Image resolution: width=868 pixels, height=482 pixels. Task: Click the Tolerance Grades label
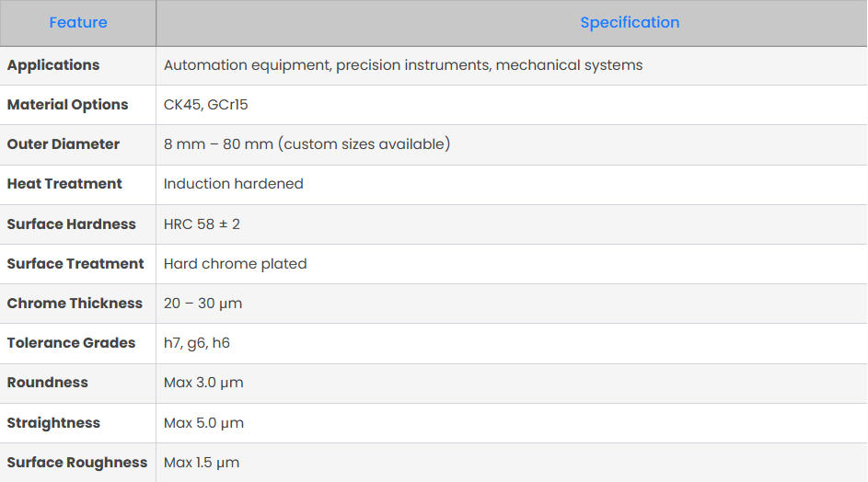point(71,343)
